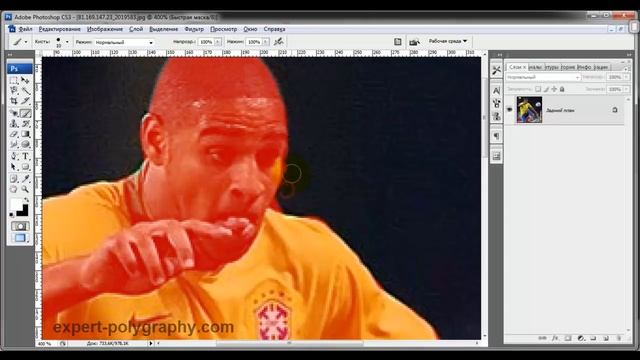Open flow slider arrow in options bar
Viewport: 640px width, 360px height.
pos(265,42)
